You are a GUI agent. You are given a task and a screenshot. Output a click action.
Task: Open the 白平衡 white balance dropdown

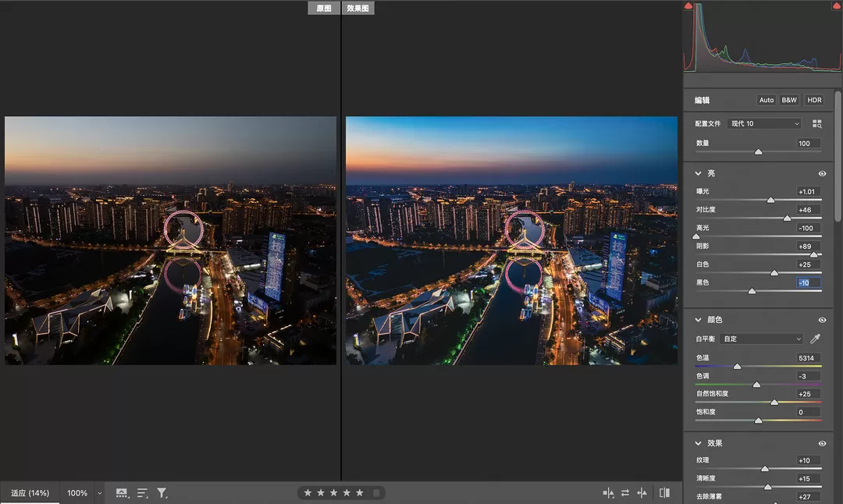point(761,339)
